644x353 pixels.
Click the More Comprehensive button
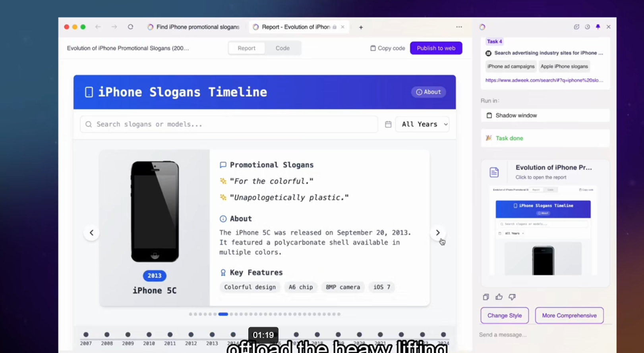(569, 315)
